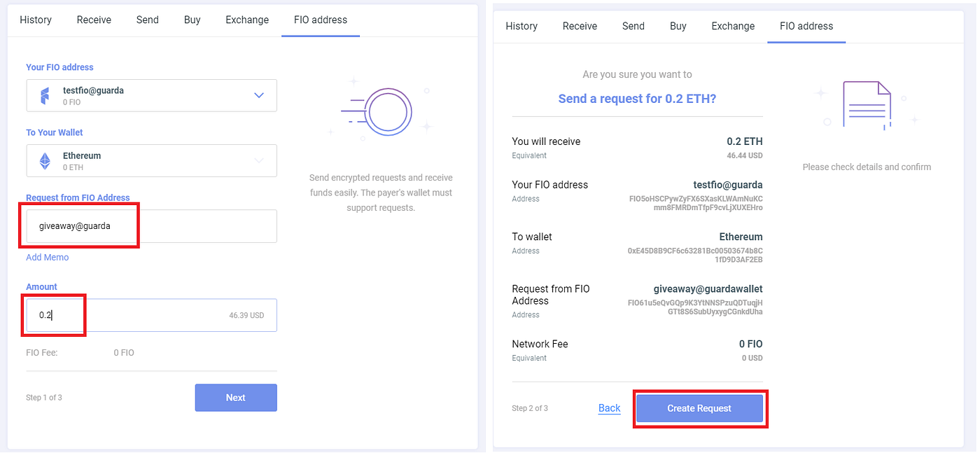Click the Ethereum diamond icon

tap(45, 161)
